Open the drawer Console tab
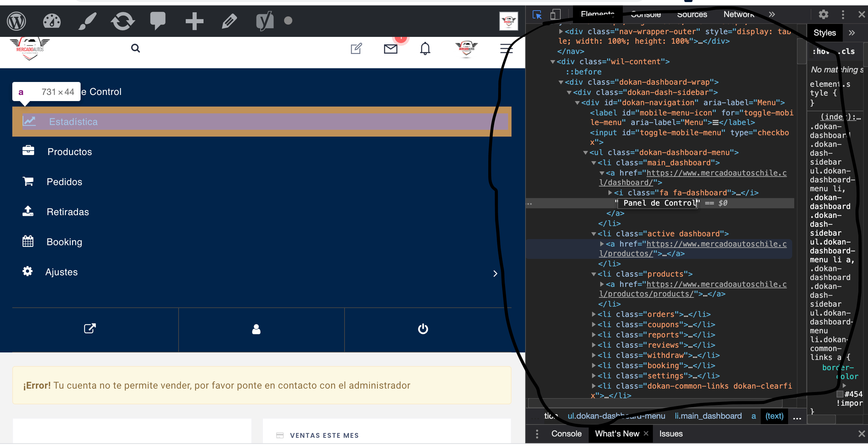Viewport: 868px width, 446px height. [x=566, y=434]
